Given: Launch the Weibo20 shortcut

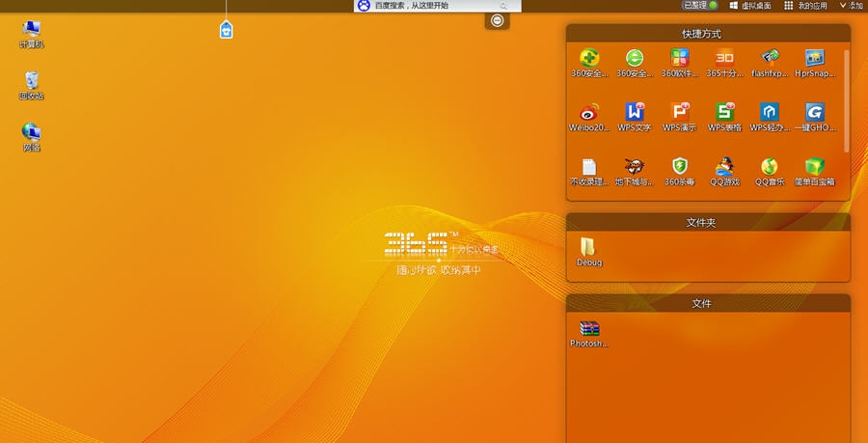Looking at the screenshot, I should click(589, 118).
